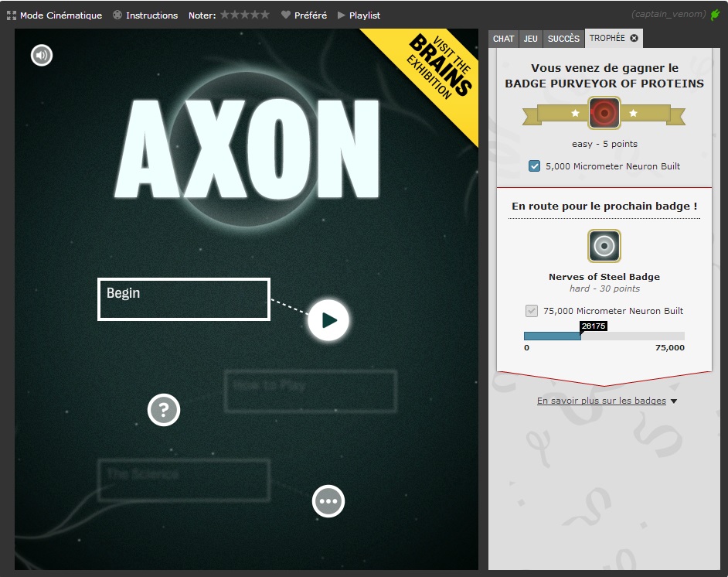Viewport: 728px width, 577px height.
Task: Click the three-dots circle icon
Action: (x=328, y=501)
